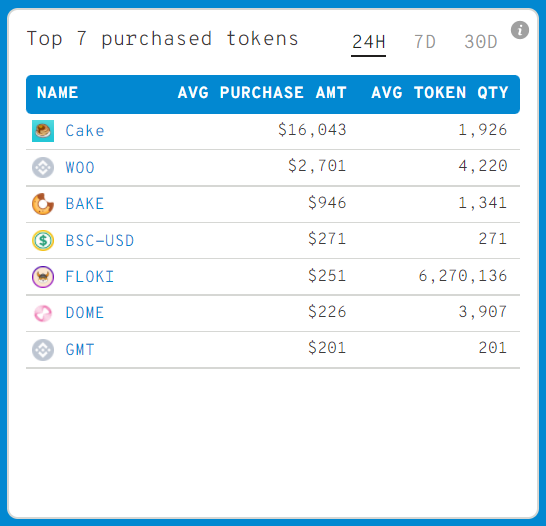546x526 pixels.
Task: Click the GMT token icon
Action: pyautogui.click(x=43, y=350)
